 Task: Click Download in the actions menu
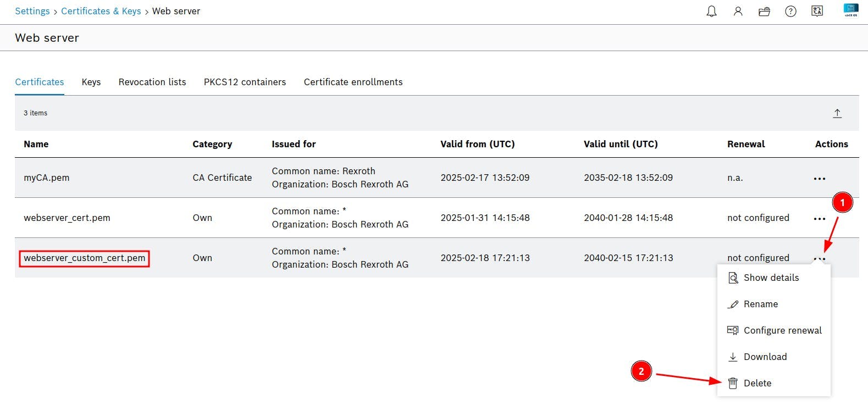765,357
